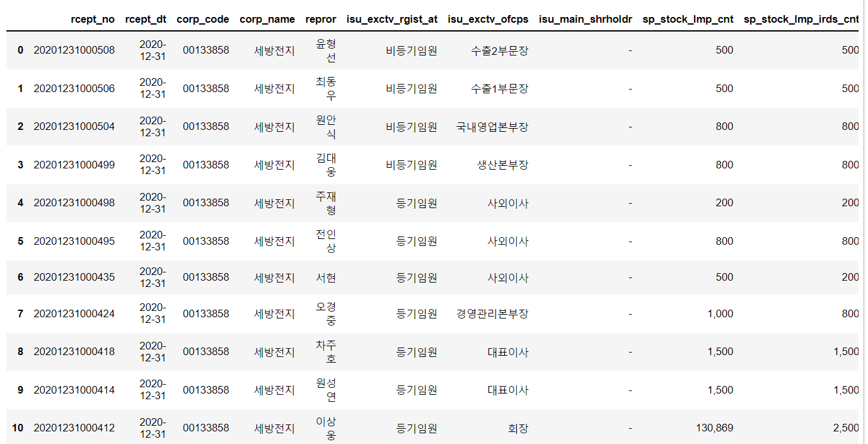868x444 pixels.
Task: Select receipt number 20201231000499
Action: [74, 165]
